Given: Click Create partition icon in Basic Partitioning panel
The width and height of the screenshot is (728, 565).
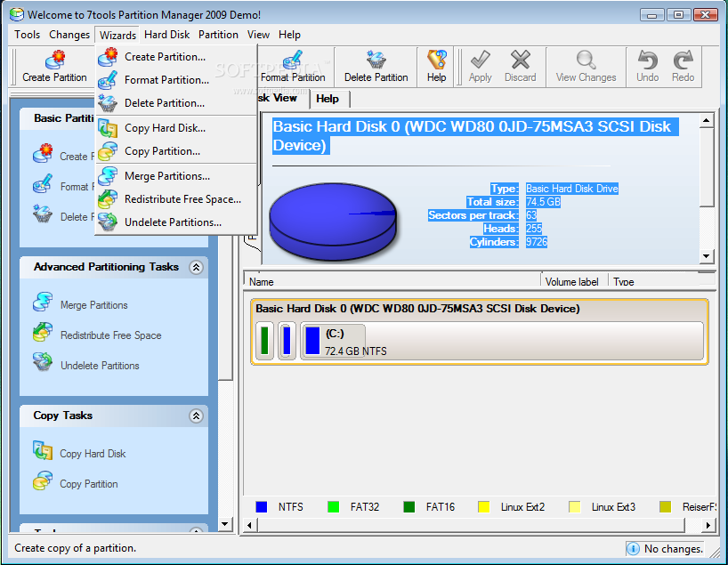Looking at the screenshot, I should (x=43, y=154).
